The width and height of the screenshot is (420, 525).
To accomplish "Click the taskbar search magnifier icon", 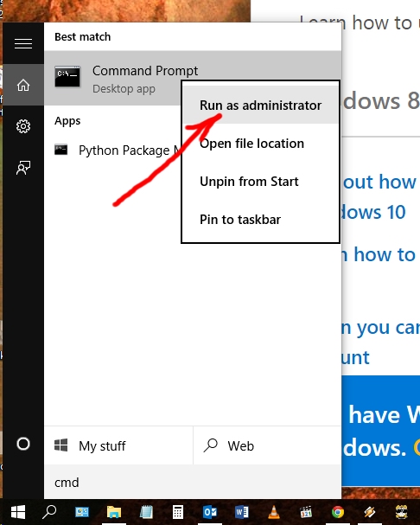I will (50, 512).
